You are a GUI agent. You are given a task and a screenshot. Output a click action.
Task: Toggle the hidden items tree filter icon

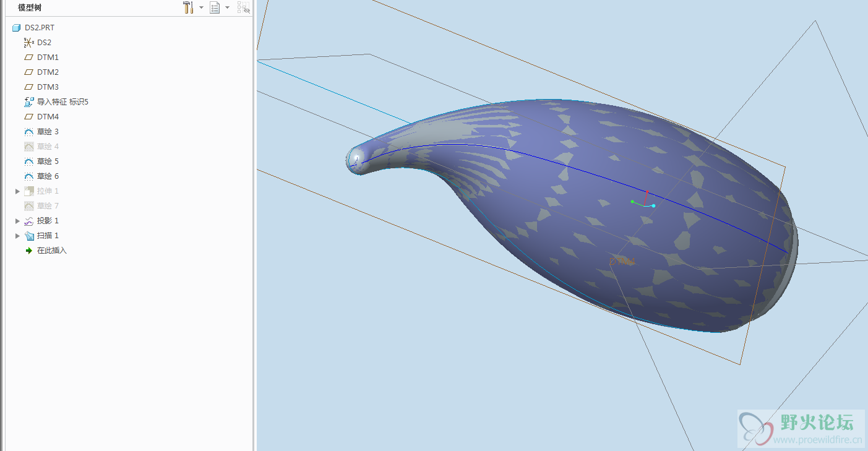point(244,7)
